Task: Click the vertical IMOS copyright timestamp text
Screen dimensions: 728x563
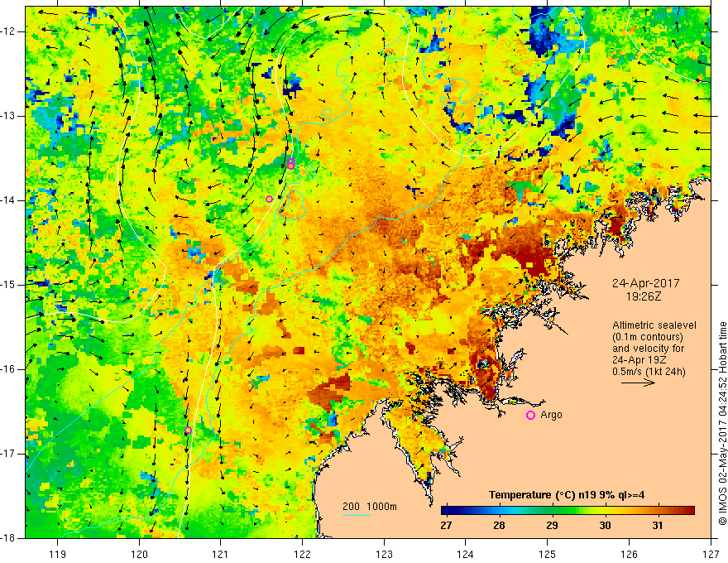Action: (722, 424)
